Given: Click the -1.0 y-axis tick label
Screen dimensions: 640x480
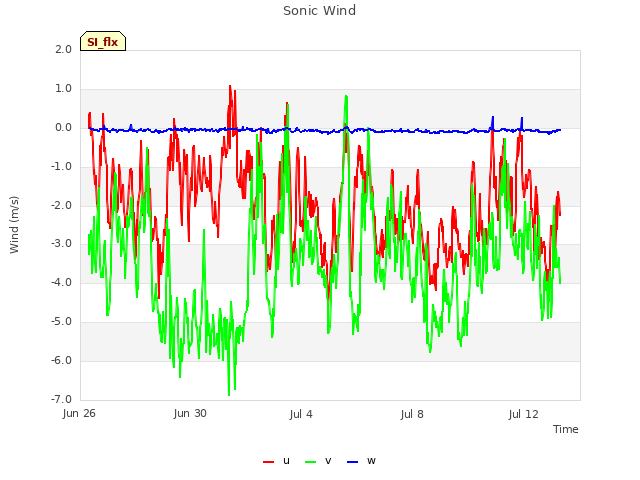Looking at the screenshot, I should (x=61, y=167).
